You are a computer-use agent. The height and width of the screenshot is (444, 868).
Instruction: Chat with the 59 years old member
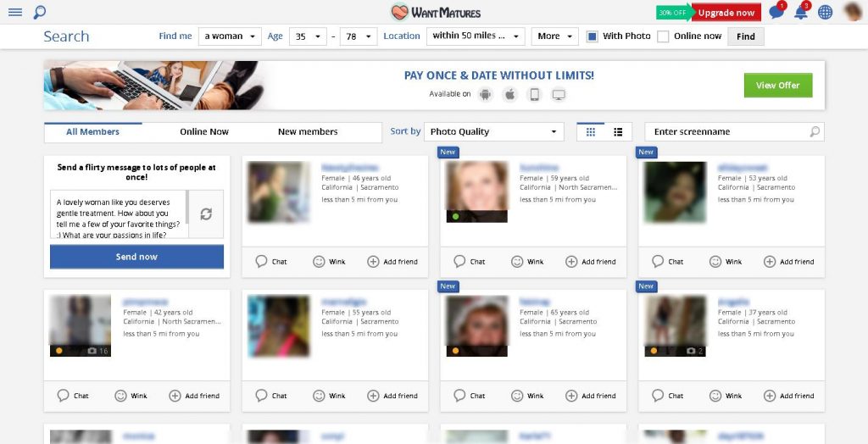click(470, 261)
